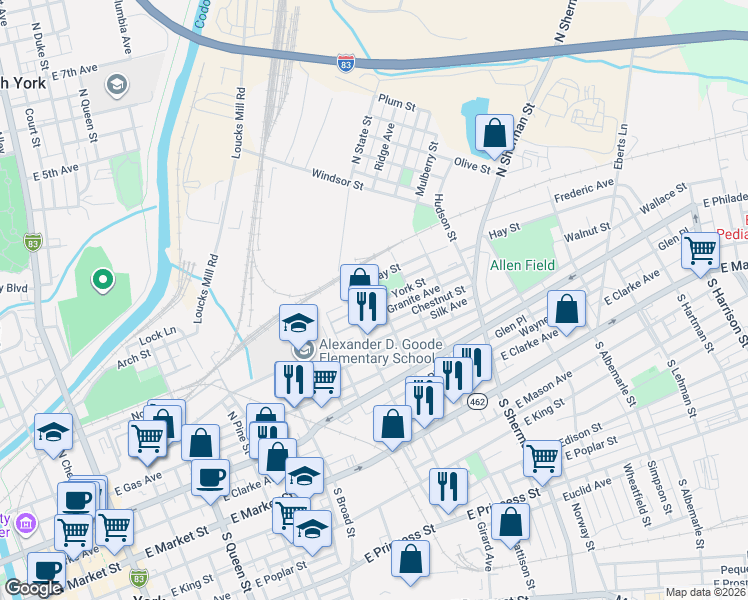
Task: Click the Walnut St label
Action: (587, 232)
